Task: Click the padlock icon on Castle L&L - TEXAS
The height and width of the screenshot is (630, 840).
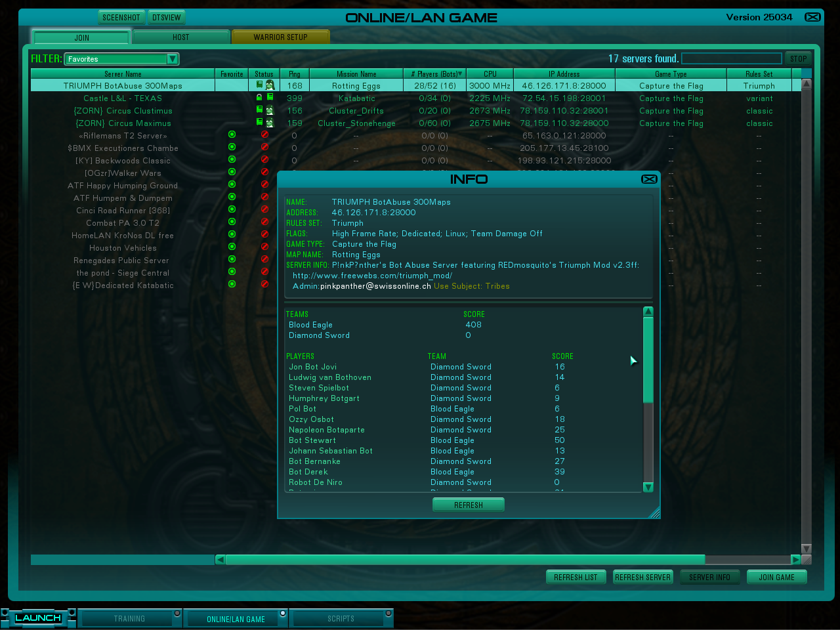Action: (259, 98)
